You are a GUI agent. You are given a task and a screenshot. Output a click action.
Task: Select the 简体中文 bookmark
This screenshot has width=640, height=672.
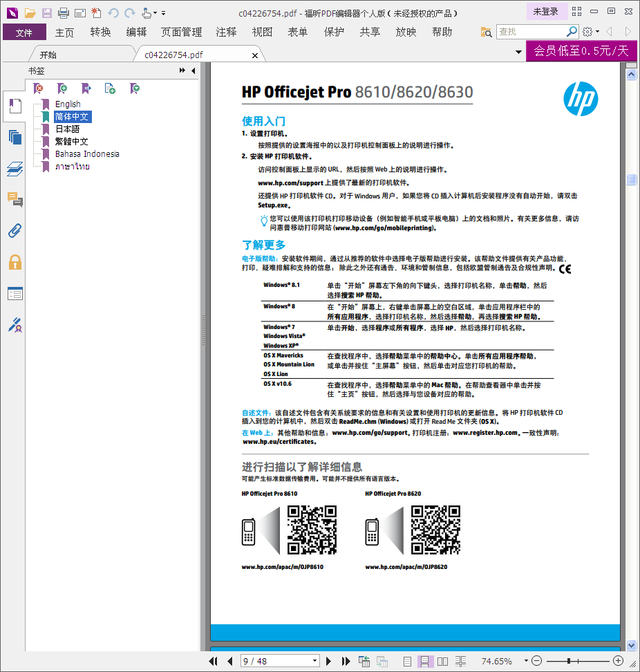coord(73,117)
